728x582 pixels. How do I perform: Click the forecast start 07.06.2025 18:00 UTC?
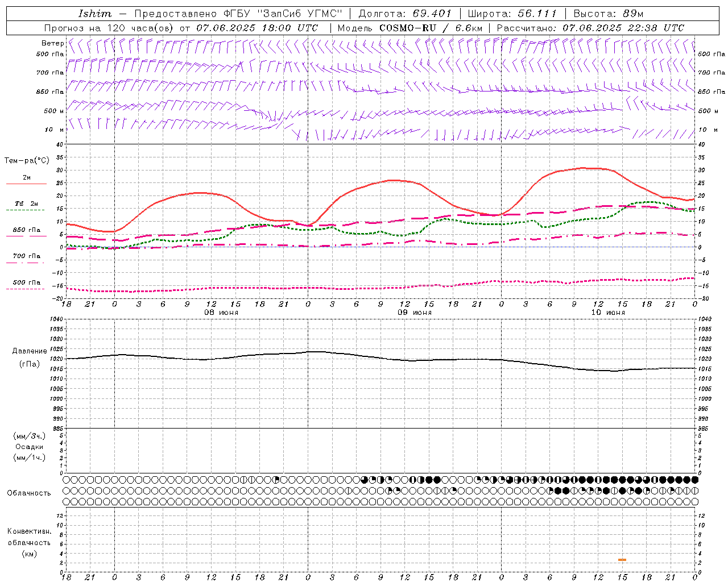click(x=257, y=28)
